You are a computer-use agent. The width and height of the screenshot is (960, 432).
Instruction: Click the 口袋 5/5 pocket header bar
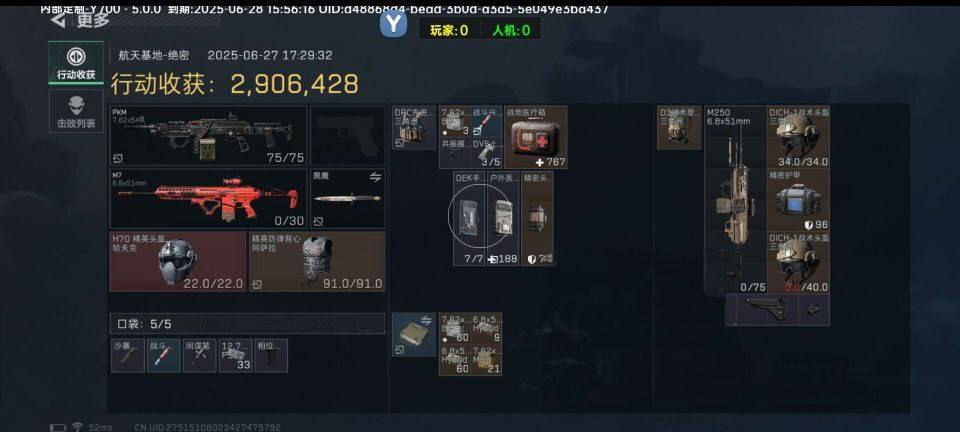pos(247,324)
